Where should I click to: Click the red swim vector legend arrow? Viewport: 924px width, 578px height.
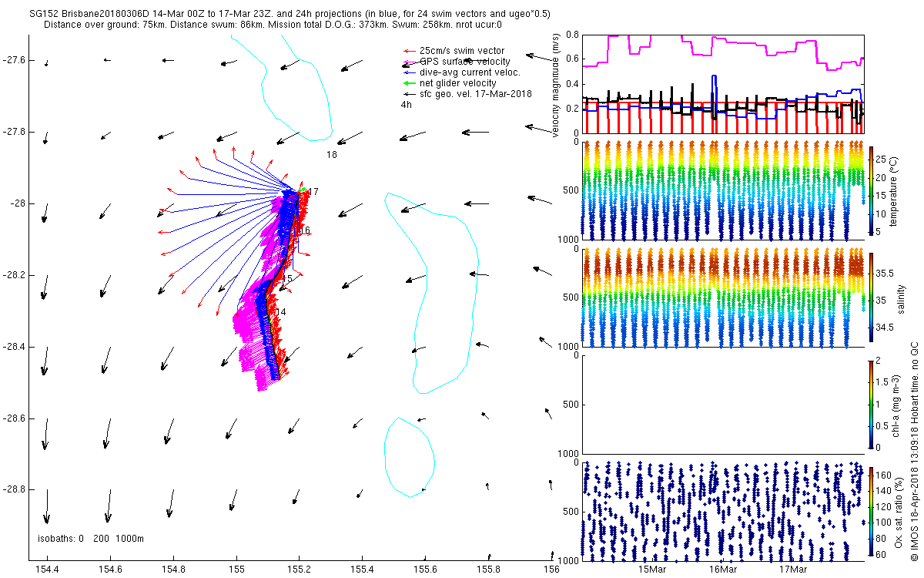tap(410, 51)
